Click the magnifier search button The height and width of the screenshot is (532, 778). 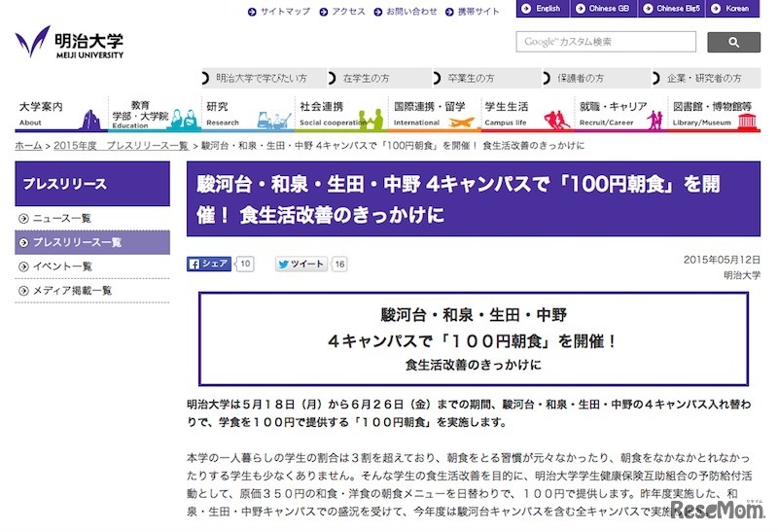[733, 42]
